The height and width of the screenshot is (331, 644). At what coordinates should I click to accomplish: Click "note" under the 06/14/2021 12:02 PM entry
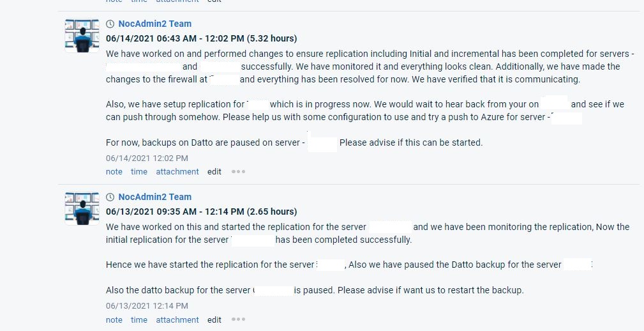(114, 171)
